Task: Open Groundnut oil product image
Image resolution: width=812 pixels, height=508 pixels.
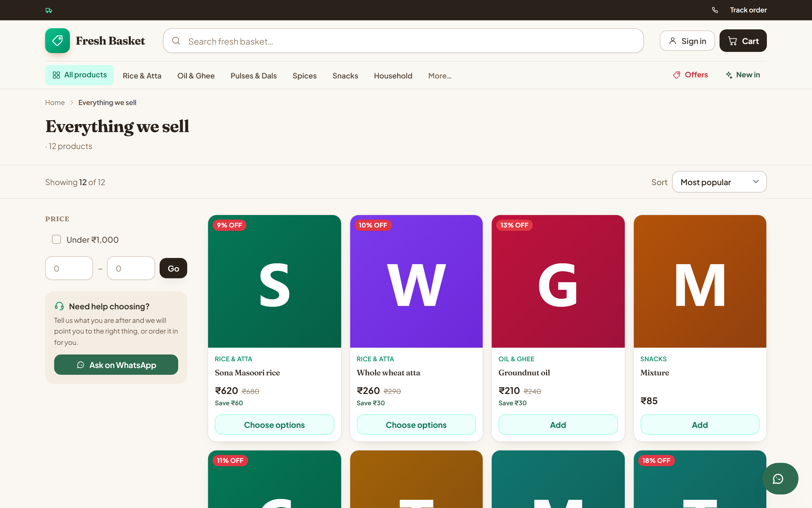Action: [x=558, y=281]
